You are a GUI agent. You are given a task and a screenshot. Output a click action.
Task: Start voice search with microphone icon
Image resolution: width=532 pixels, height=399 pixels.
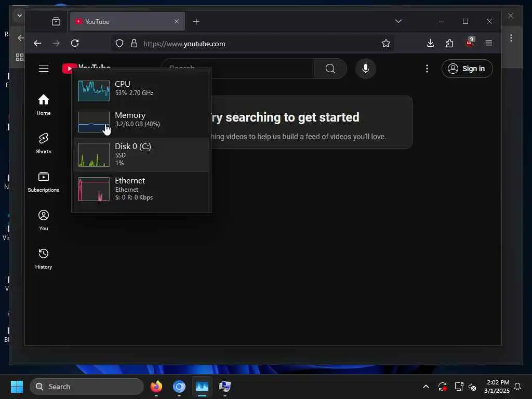[x=365, y=69]
